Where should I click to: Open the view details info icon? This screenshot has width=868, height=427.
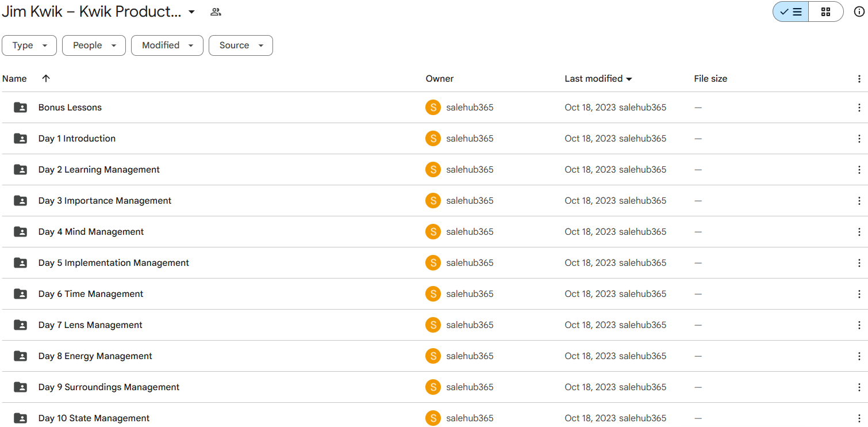pos(859,12)
